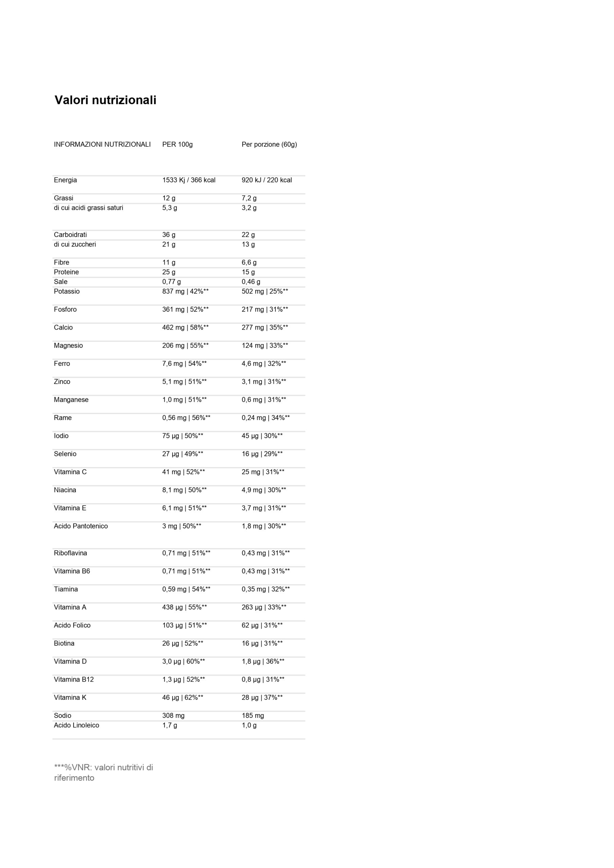Select the Potassio 837 mg value
This screenshot has width=614, height=868.
tap(185, 292)
